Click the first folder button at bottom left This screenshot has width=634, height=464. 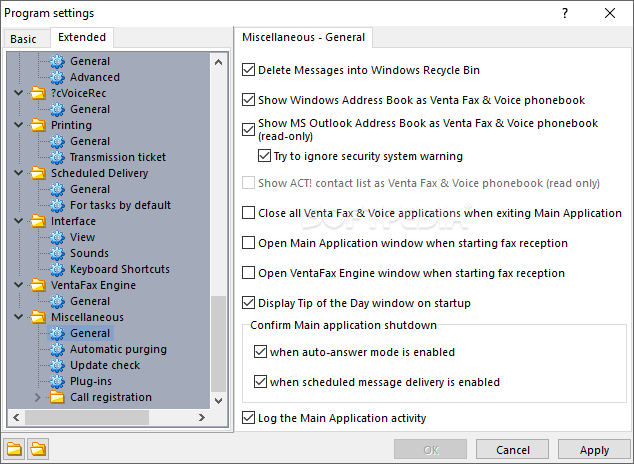[x=14, y=449]
